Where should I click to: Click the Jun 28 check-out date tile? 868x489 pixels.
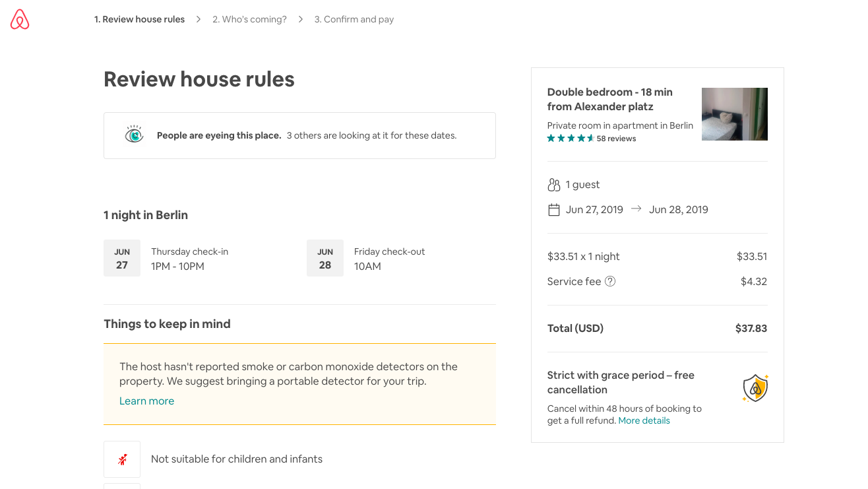pyautogui.click(x=325, y=258)
